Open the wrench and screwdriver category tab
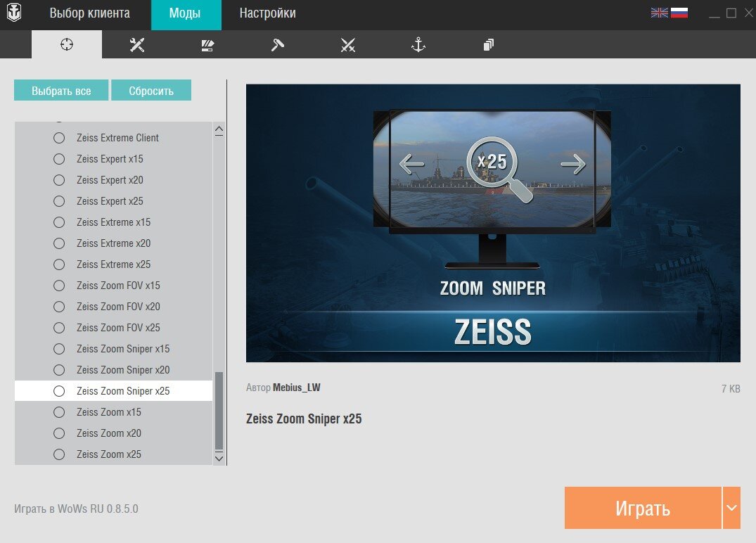Screen dimensions: 756x543 pyautogui.click(x=137, y=45)
